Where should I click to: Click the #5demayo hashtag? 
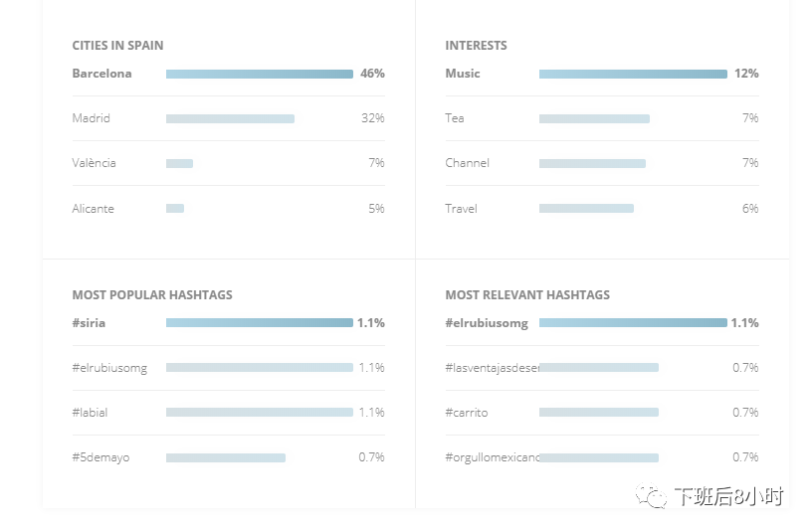tap(101, 457)
